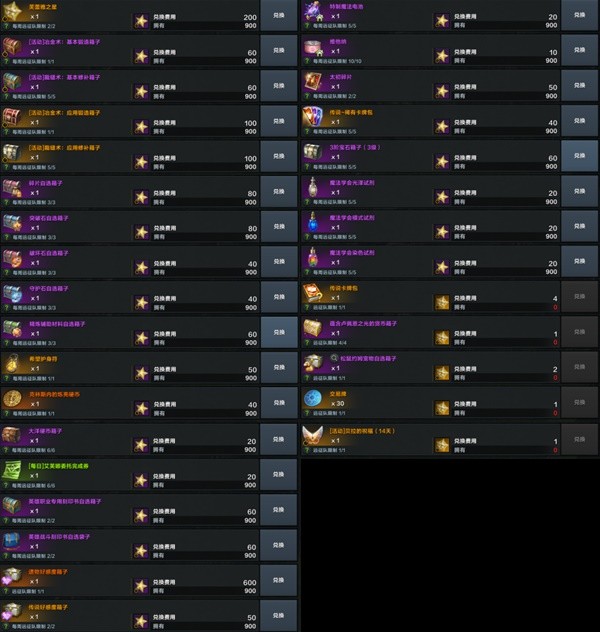The image size is (600, 632).
Task: Select the large gold coin item icon
Action: [12, 399]
